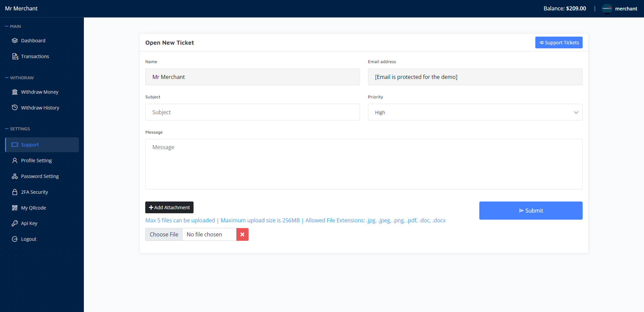Click the Password Setting key icon
This screenshot has height=312, width=644.
point(15,176)
